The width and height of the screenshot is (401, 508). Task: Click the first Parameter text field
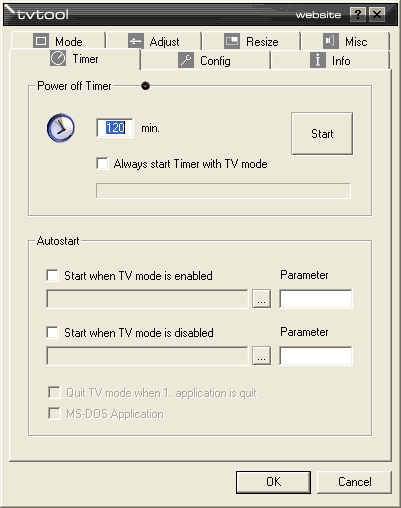tap(316, 299)
